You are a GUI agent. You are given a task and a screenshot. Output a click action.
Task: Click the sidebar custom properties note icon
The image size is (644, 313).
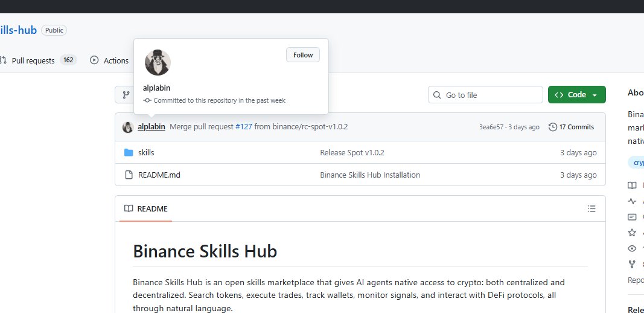click(632, 217)
